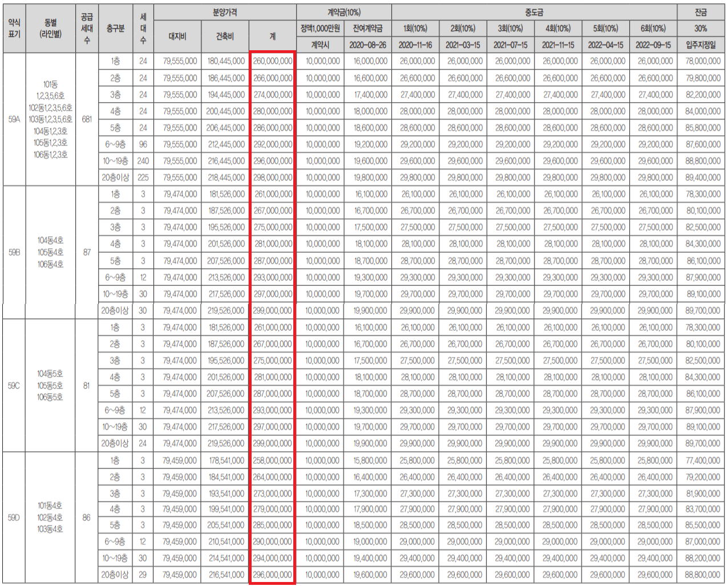
Task: Click the 동별(라인별) column header
Action: [51, 29]
